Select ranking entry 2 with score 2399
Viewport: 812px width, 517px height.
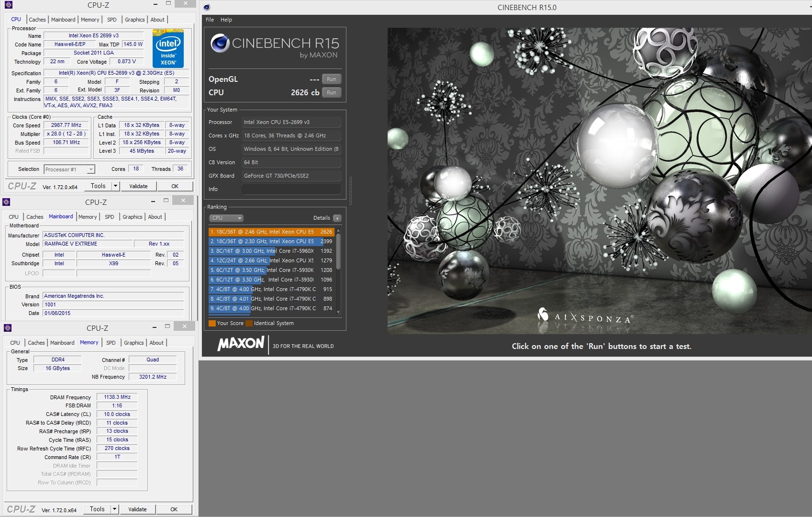271,241
